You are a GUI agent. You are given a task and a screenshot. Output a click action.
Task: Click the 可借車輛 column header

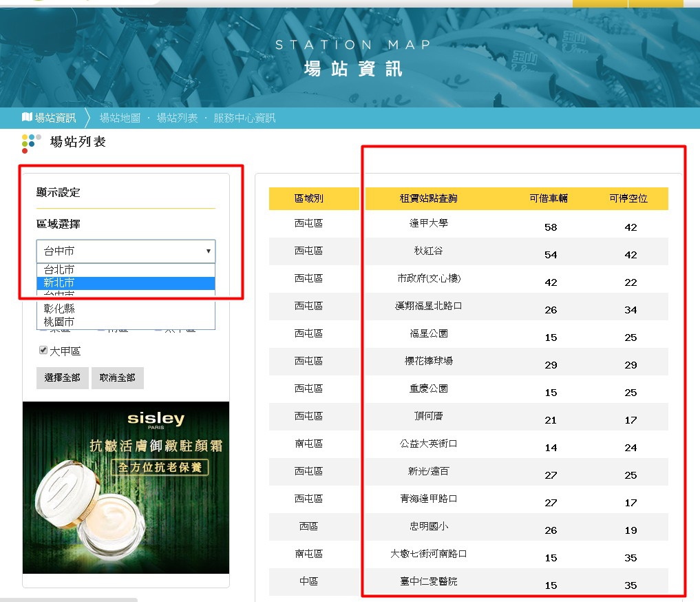point(548,198)
